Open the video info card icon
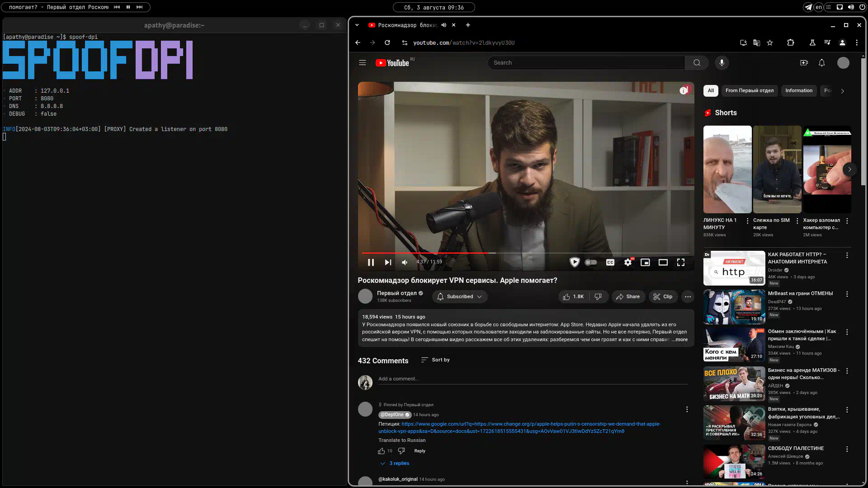The image size is (868, 488). [x=683, y=91]
